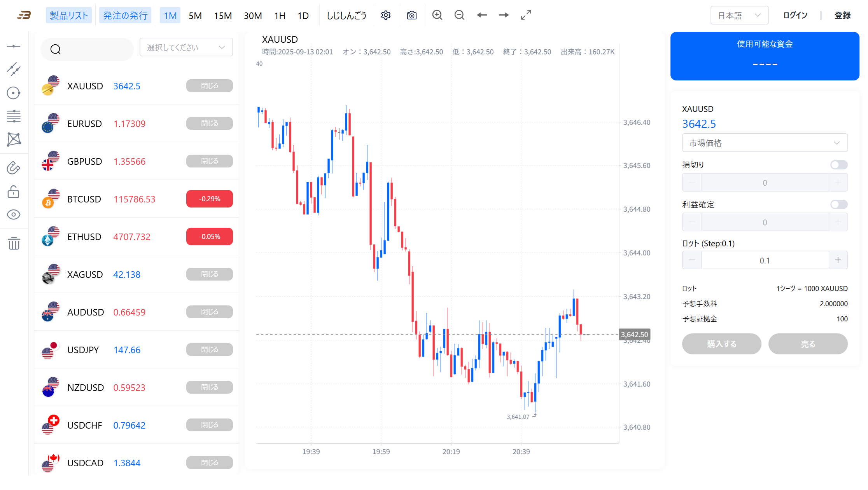Delete drawings with the trash icon
The width and height of the screenshot is (868, 490).
pos(14,243)
